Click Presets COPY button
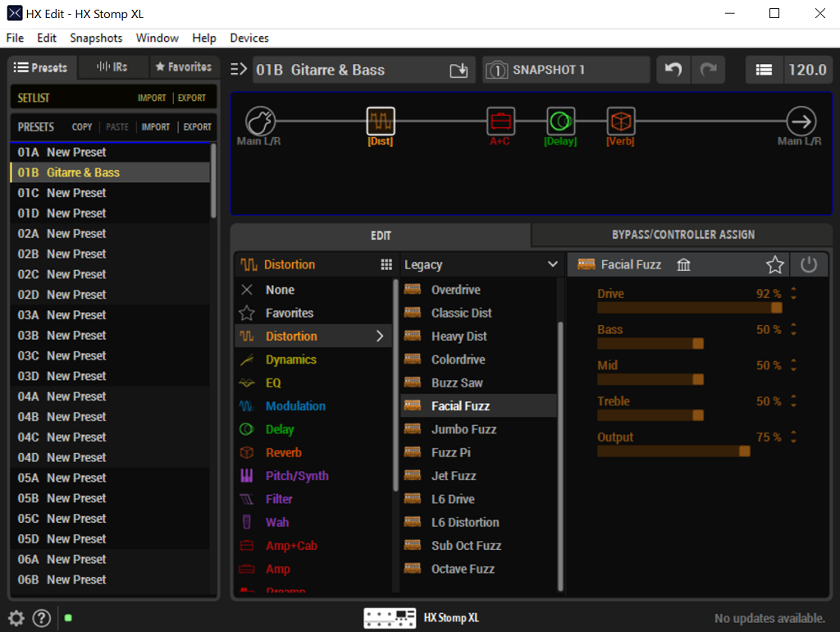Viewport: 840px width, 632px height. 82,127
